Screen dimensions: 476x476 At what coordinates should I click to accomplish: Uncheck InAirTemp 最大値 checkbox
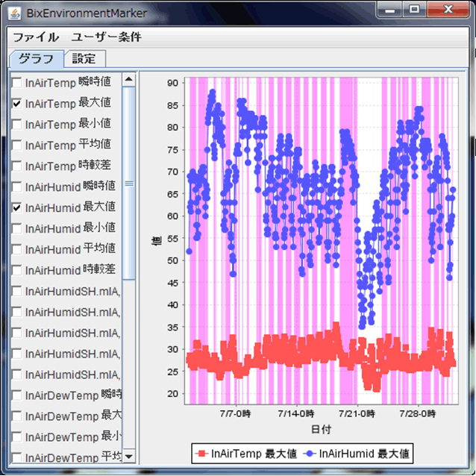tap(16, 104)
